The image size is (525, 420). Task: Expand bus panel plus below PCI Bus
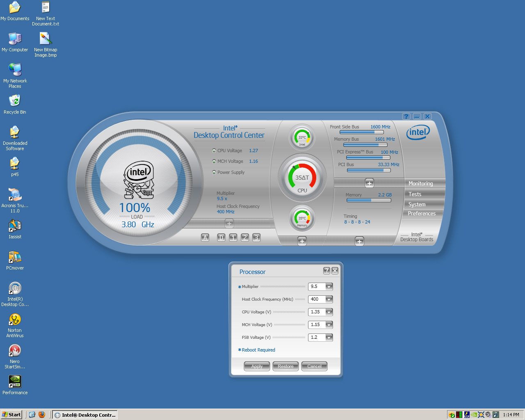(370, 183)
